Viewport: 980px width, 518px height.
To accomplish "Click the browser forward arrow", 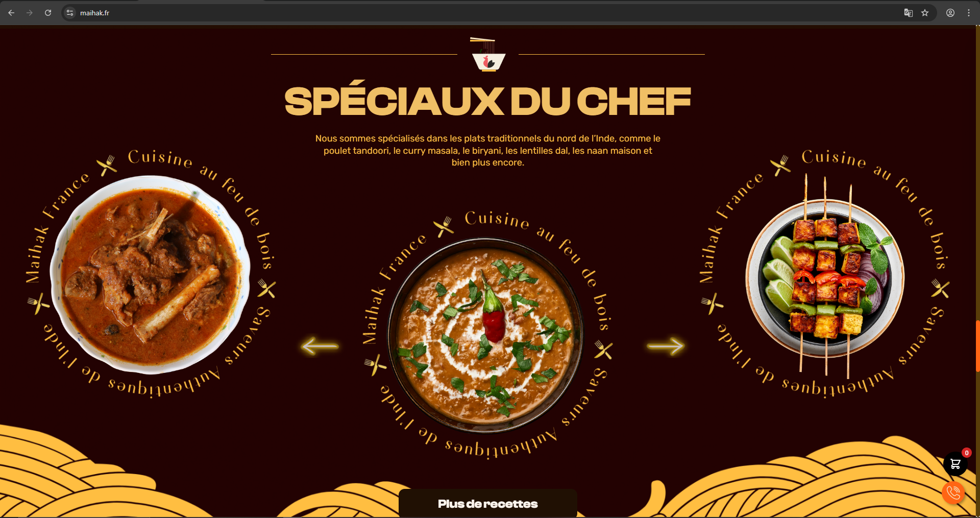I will point(30,13).
